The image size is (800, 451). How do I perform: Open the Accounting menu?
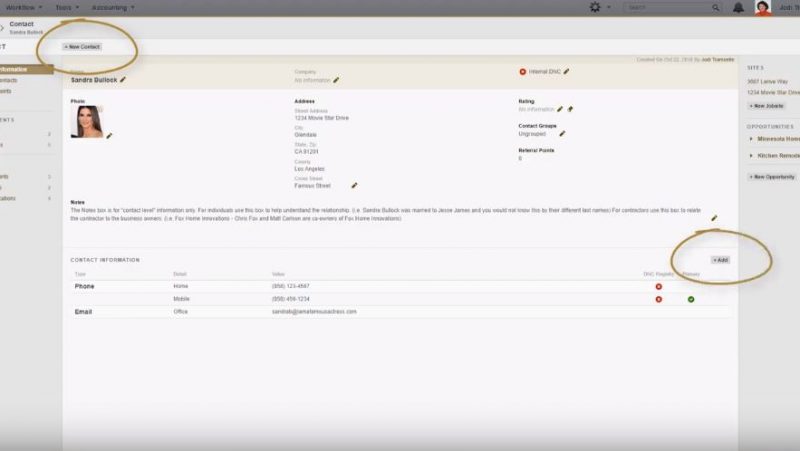[111, 7]
